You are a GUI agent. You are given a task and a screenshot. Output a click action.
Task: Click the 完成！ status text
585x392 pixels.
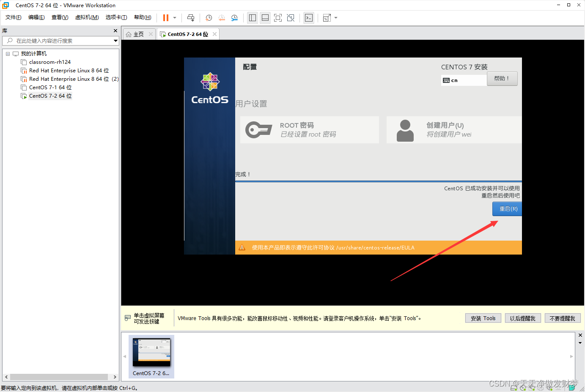(243, 174)
